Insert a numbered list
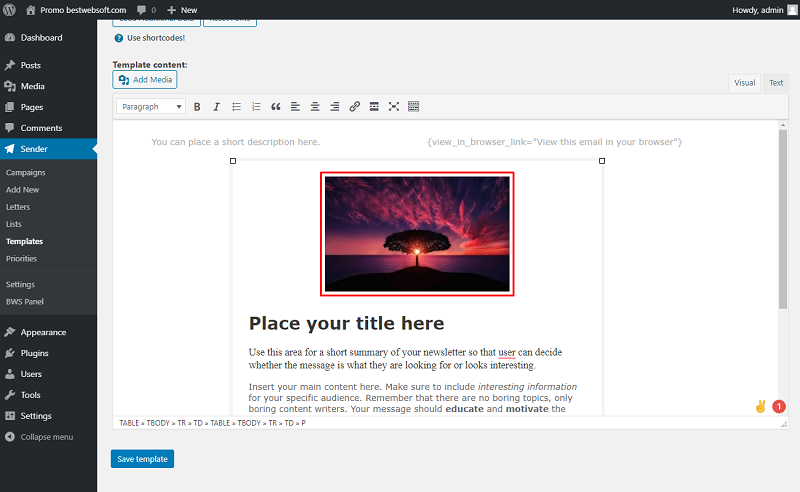 pyautogui.click(x=256, y=107)
